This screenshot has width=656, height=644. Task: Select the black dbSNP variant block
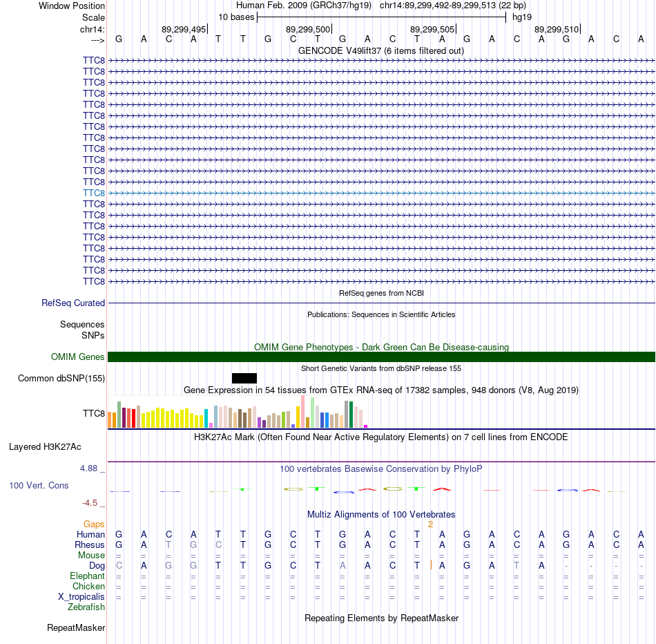244,378
